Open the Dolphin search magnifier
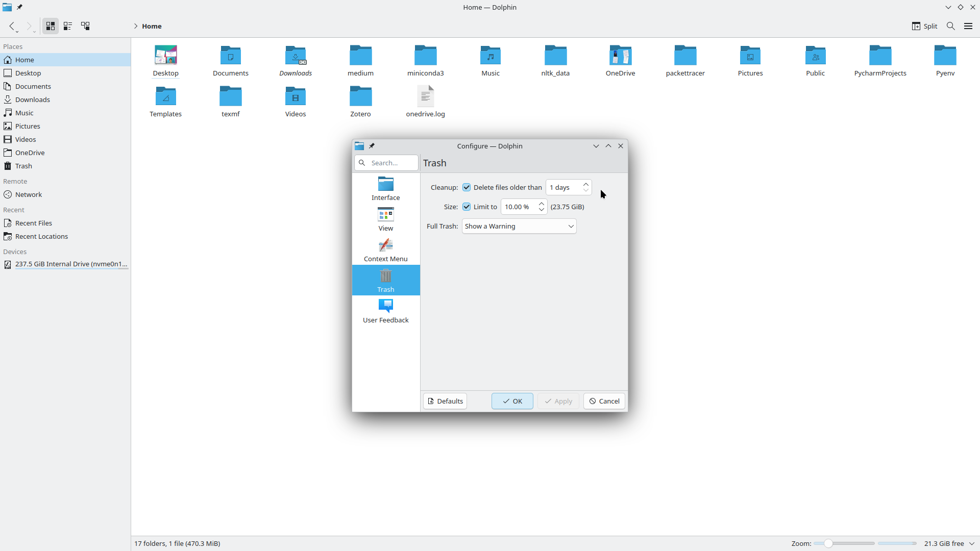The width and height of the screenshot is (980, 551). [950, 26]
